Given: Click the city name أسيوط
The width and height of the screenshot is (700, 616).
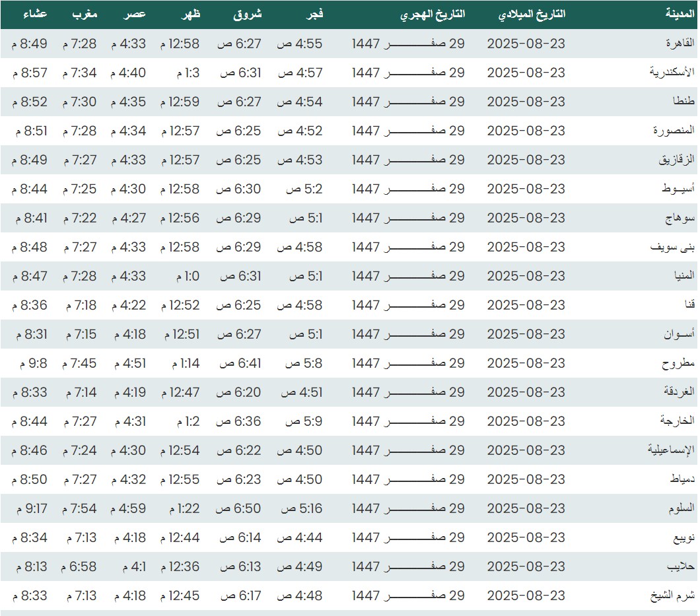Looking at the screenshot, I should click(x=679, y=189).
